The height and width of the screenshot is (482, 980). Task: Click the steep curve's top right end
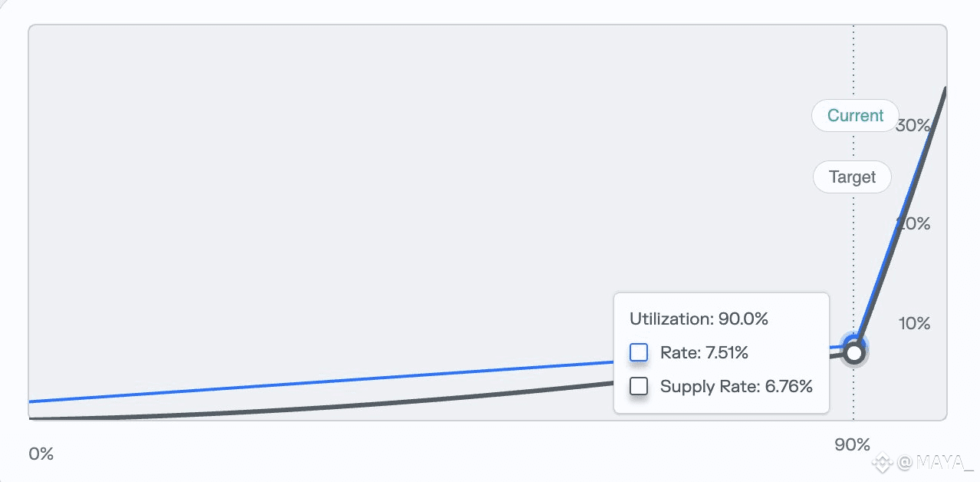click(x=943, y=91)
